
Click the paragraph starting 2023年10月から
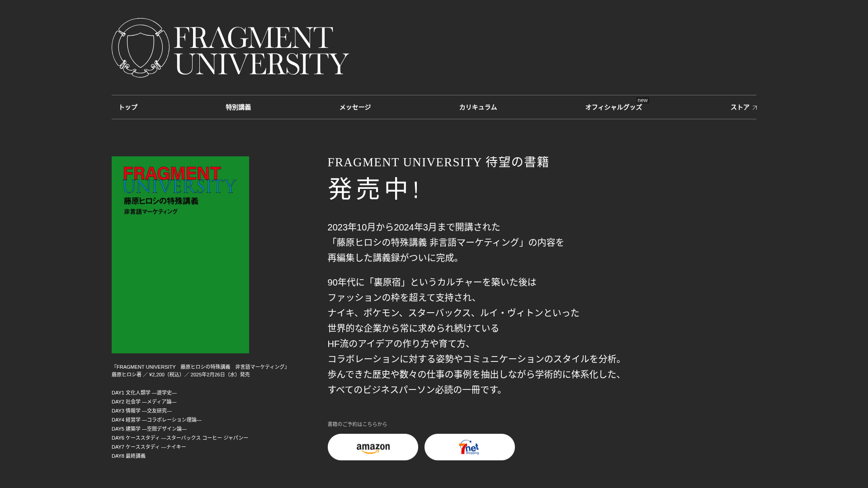pos(446,242)
